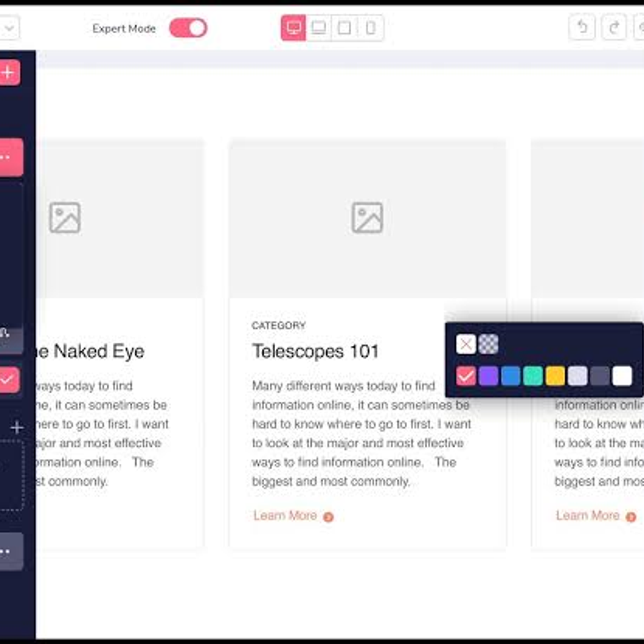Choose the no-color crossed-out swatch

point(466,344)
